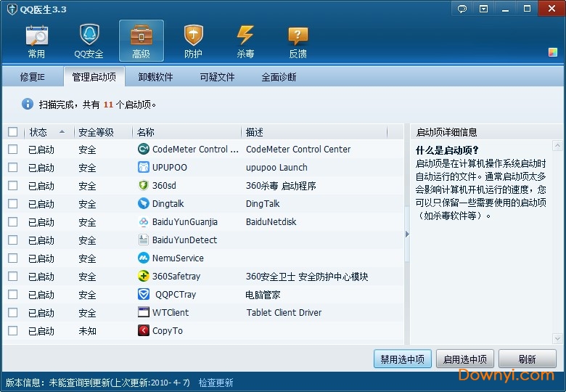Check the 360Safetray row checkbox

12,276
